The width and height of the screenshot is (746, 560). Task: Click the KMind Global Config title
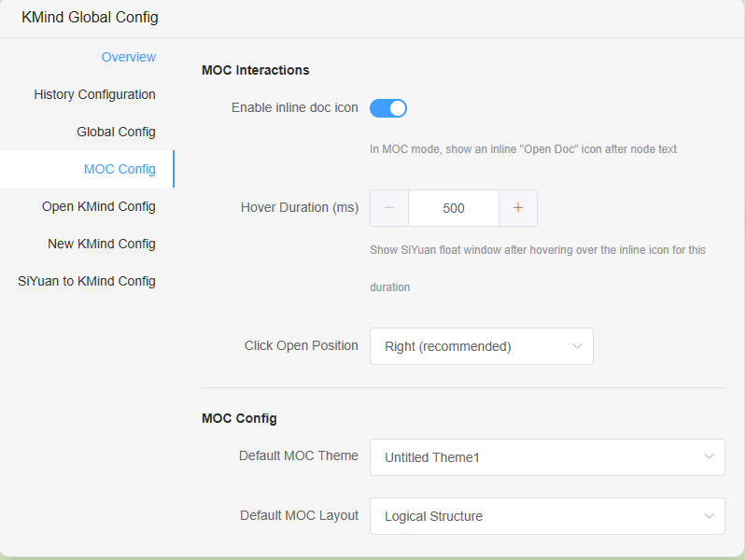[x=91, y=17]
